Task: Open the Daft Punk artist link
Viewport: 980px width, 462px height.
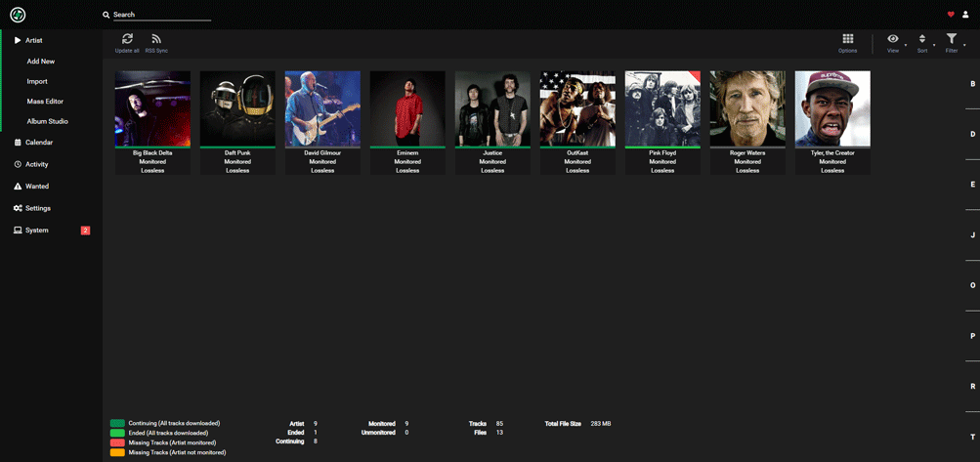Action: click(237, 153)
